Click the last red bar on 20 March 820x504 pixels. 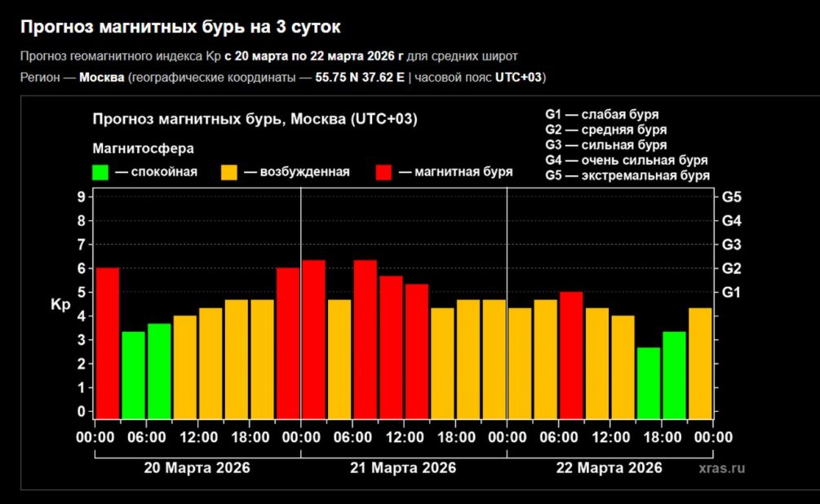click(x=288, y=343)
